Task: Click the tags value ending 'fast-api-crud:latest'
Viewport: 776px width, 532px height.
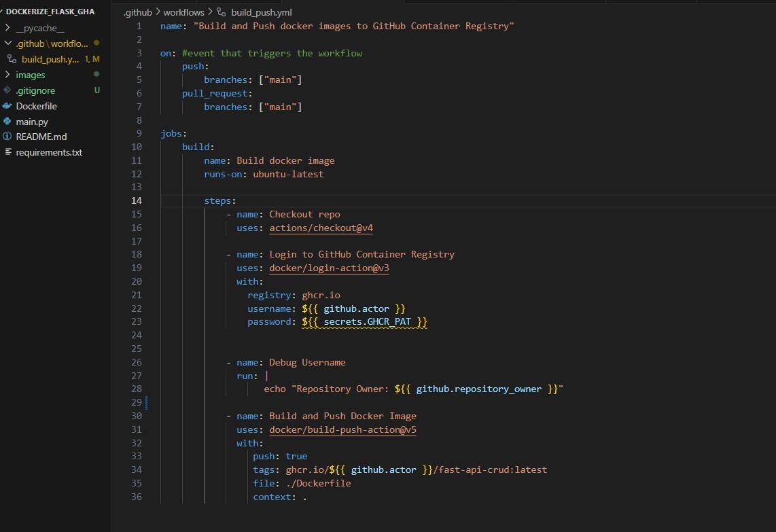Action: 417,469
